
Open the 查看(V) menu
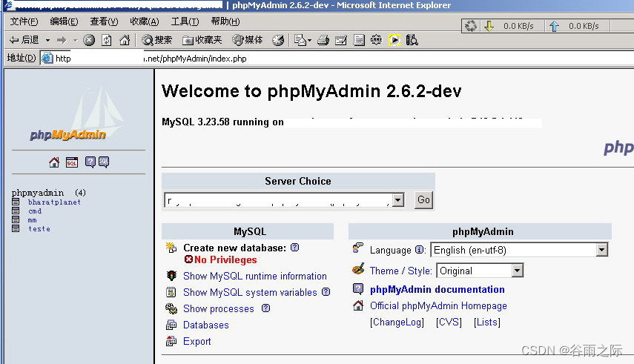pyautogui.click(x=104, y=21)
